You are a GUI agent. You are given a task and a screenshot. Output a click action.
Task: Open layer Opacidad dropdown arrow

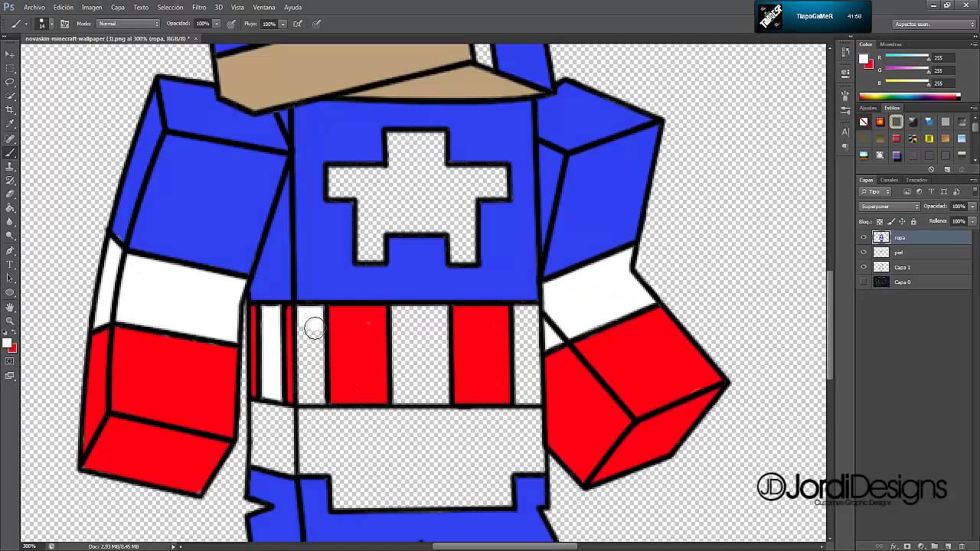click(x=972, y=206)
